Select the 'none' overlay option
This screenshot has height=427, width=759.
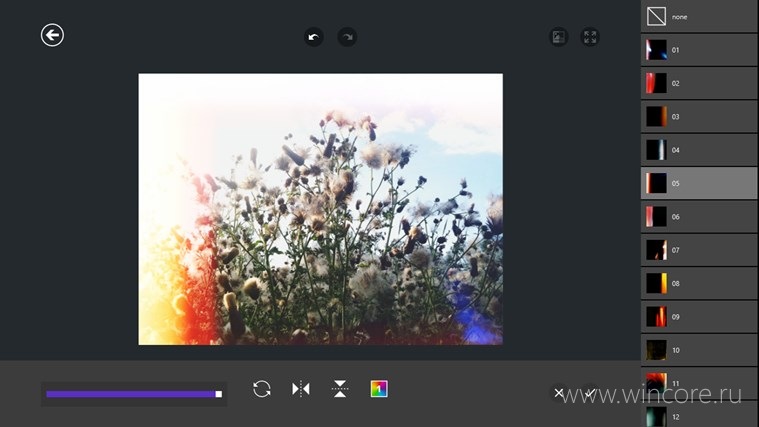[x=699, y=16]
